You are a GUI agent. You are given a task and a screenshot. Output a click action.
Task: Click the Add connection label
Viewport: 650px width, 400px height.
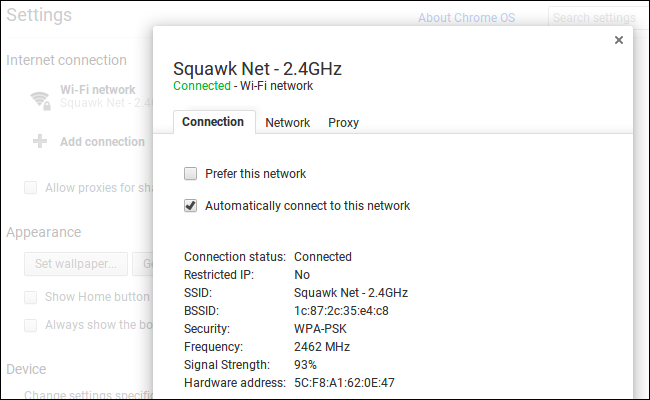[102, 142]
